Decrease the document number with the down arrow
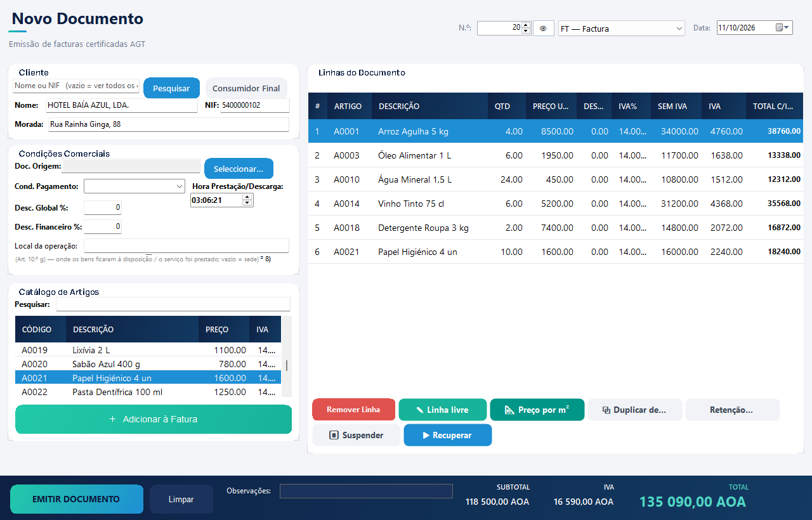Viewport: 812px width, 520px height. (x=525, y=31)
